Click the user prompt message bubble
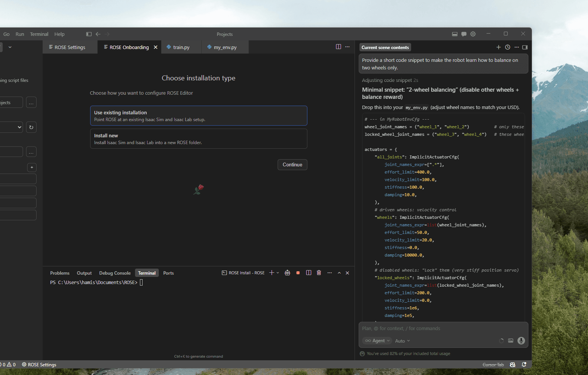The height and width of the screenshot is (375, 588). tap(443, 64)
